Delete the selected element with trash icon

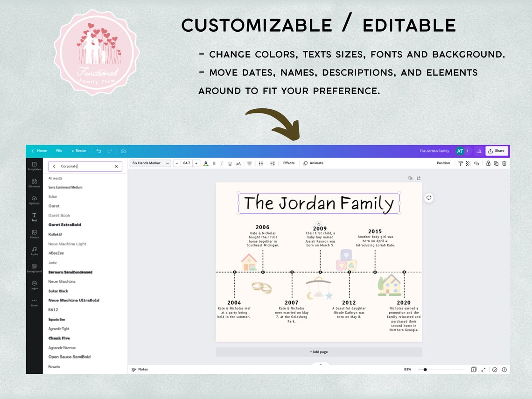[504, 163]
